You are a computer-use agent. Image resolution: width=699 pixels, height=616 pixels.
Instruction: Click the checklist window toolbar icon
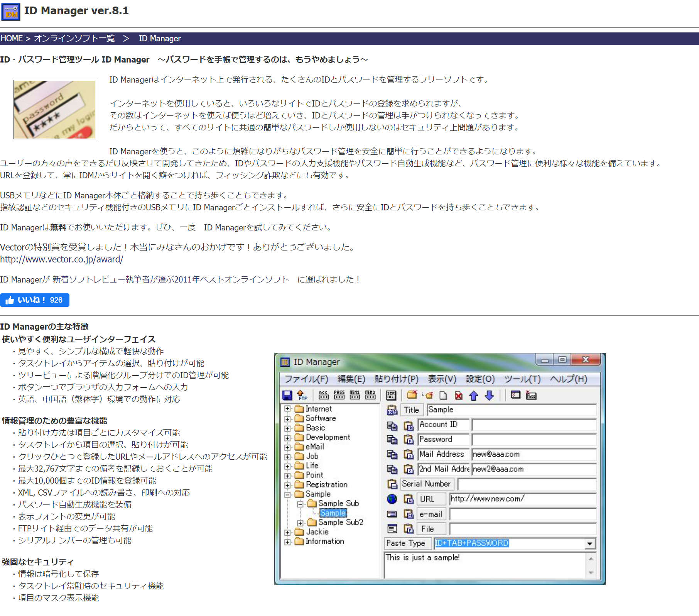click(515, 395)
